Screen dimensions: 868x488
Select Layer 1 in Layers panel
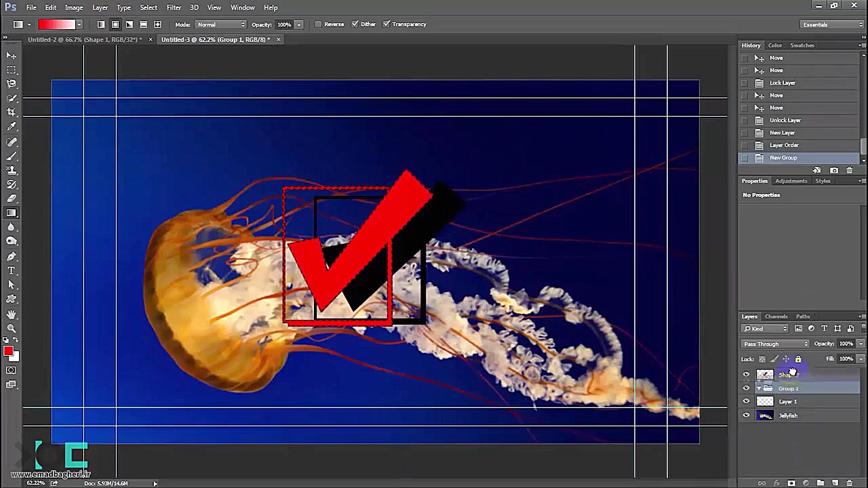click(x=788, y=401)
